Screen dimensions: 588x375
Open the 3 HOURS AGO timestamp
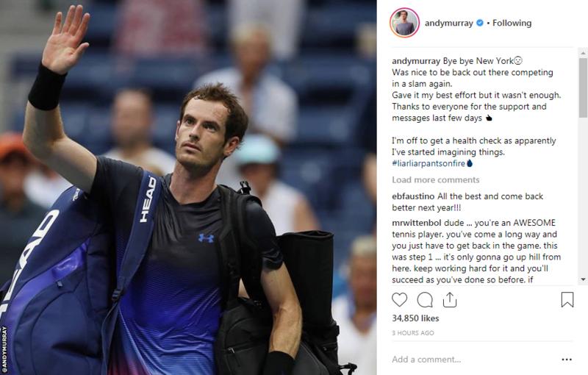[x=413, y=332]
